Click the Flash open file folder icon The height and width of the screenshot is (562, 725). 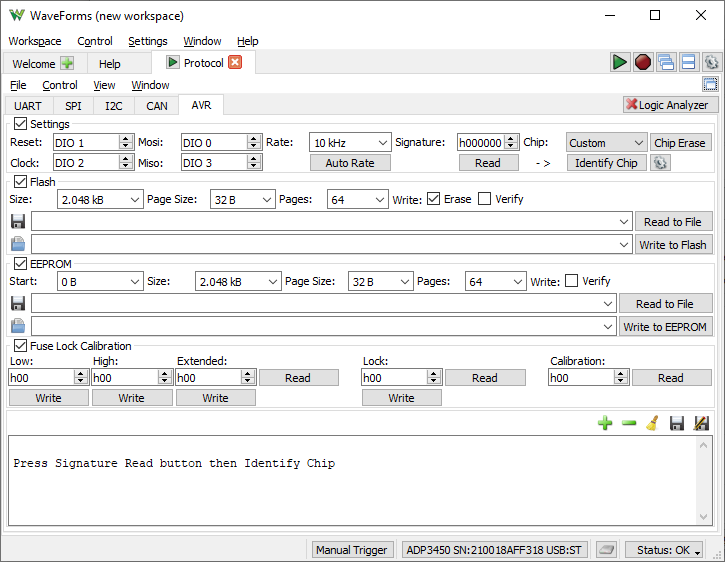(18, 244)
